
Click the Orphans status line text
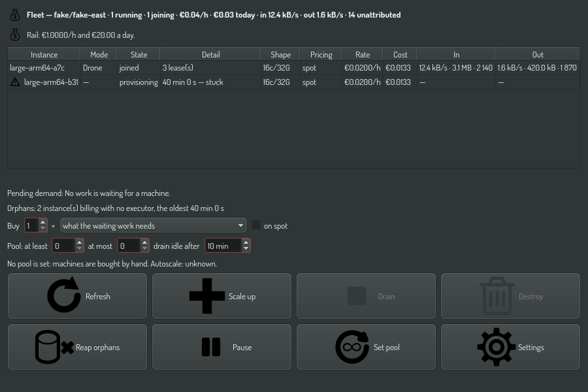116,208
